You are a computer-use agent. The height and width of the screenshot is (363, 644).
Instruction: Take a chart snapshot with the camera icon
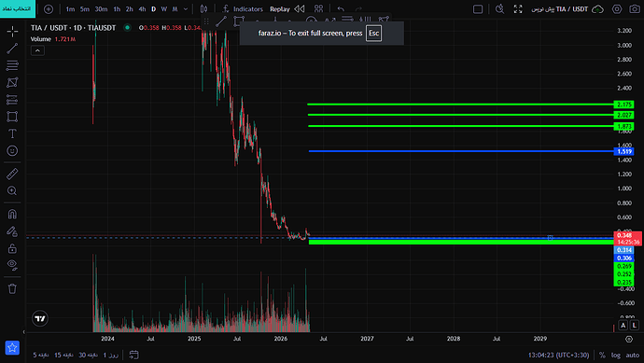pos(635,9)
